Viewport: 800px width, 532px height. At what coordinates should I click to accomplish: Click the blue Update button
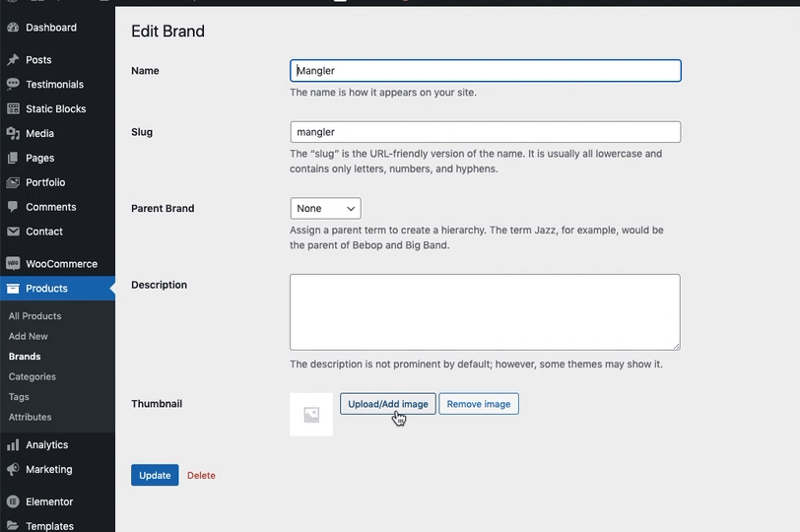[155, 475]
